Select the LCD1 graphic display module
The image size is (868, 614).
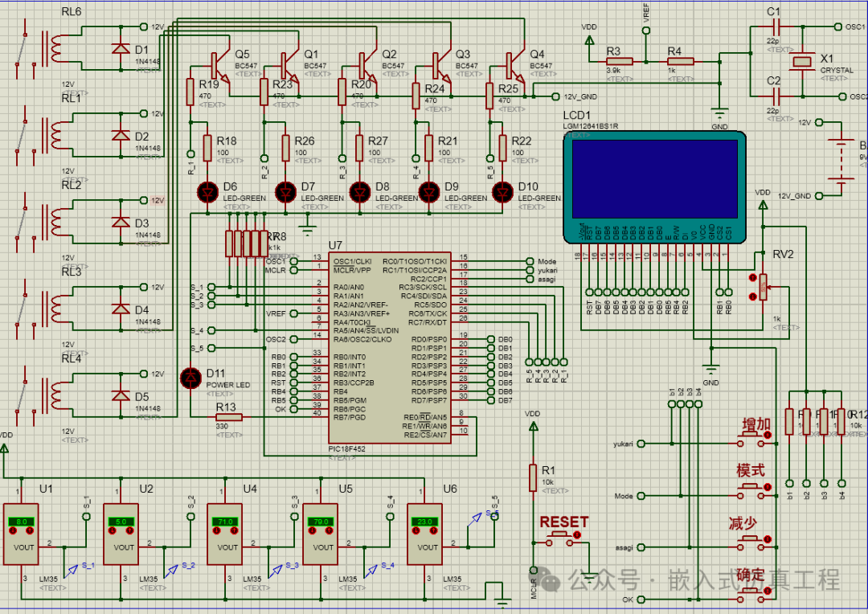point(655,188)
